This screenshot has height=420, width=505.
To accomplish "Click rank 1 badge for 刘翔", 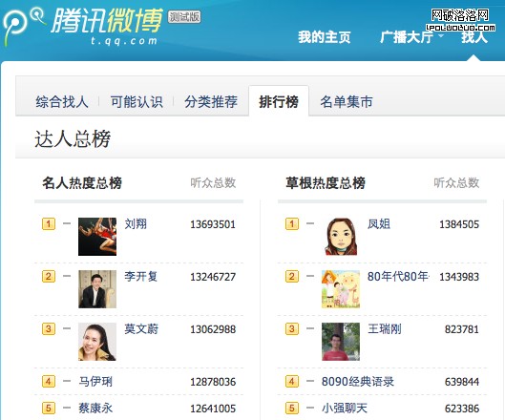I will pyautogui.click(x=49, y=224).
